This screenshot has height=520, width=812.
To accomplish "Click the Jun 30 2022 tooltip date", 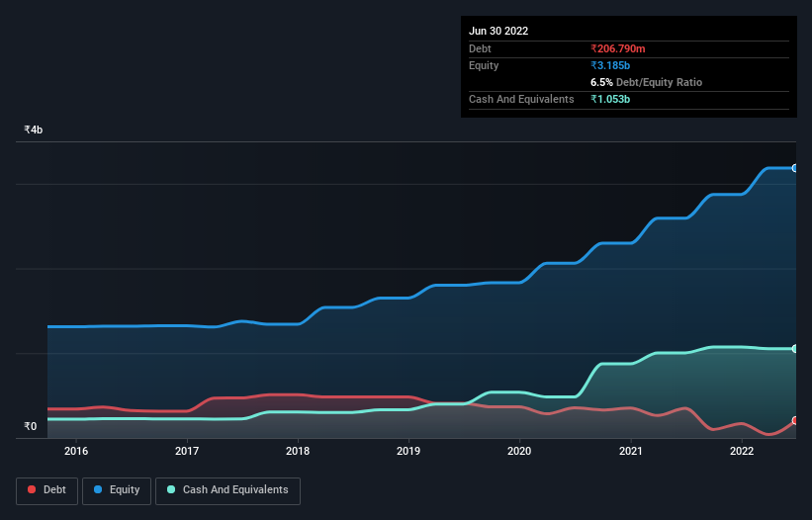I will pyautogui.click(x=498, y=31).
